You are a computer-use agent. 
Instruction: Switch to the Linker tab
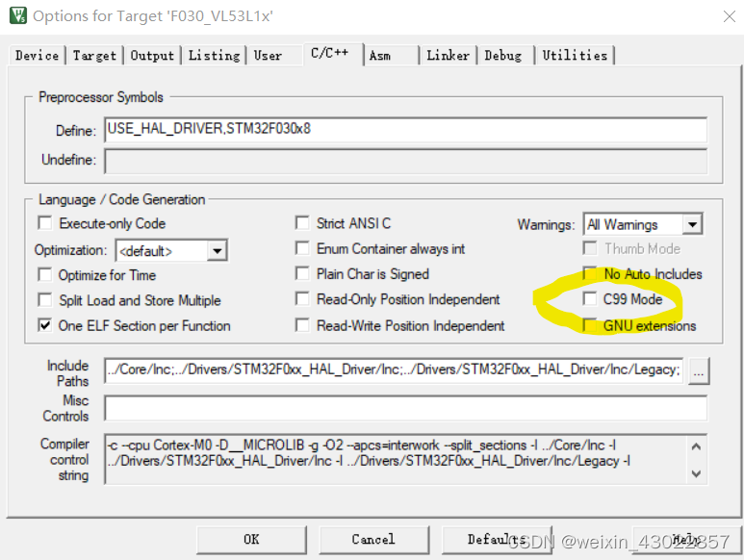pos(448,56)
